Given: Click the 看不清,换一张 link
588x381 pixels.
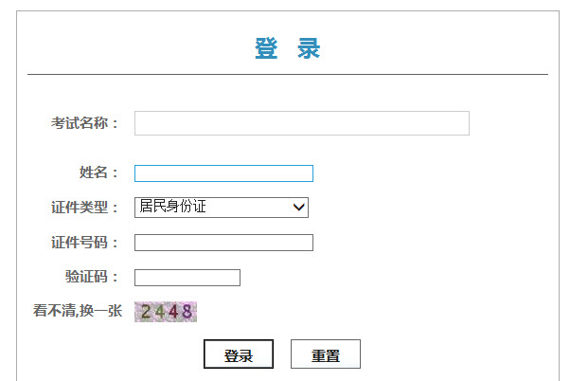Looking at the screenshot, I should coord(78,311).
